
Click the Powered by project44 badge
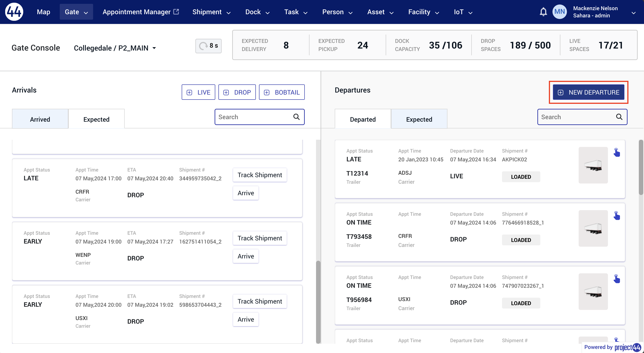click(x=612, y=347)
